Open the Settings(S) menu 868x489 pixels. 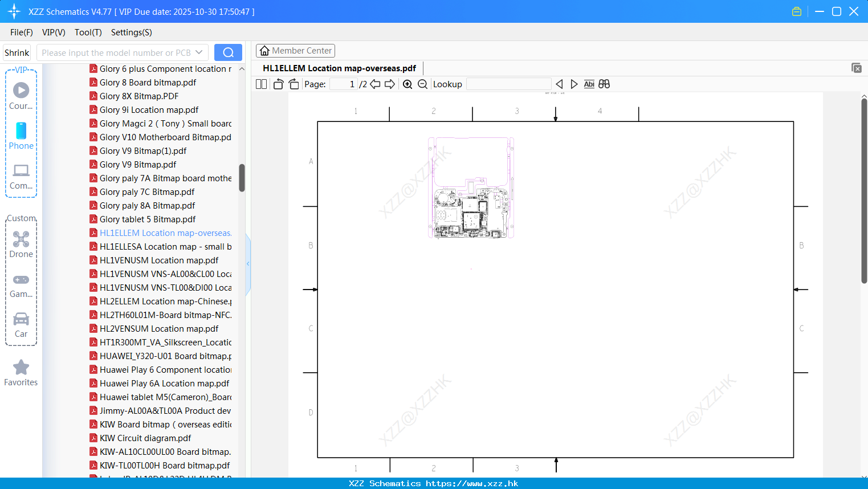[132, 32]
